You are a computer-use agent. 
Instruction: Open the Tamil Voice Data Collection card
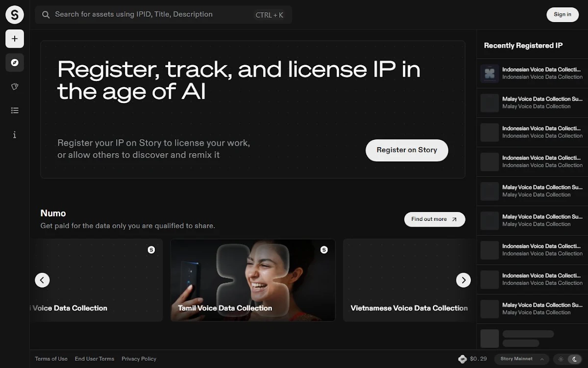(x=253, y=280)
